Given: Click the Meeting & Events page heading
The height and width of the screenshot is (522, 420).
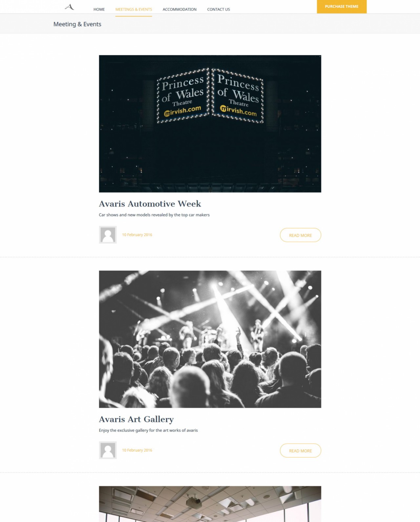Looking at the screenshot, I should pos(77,24).
